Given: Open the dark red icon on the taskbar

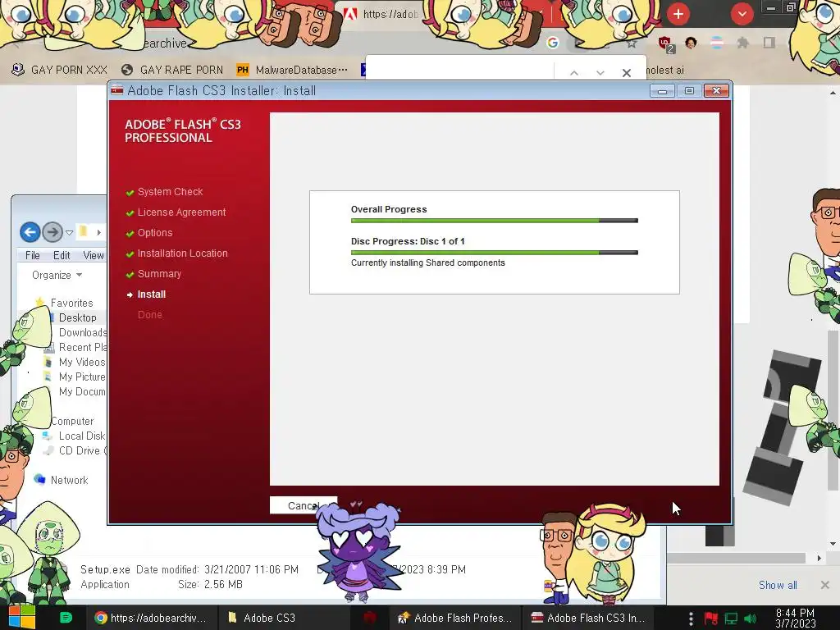Looking at the screenshot, I should click(370, 618).
